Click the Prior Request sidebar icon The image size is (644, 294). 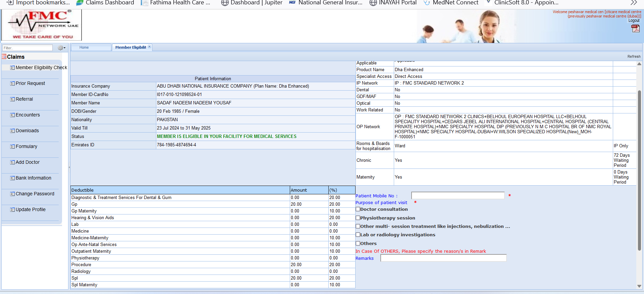click(x=12, y=84)
